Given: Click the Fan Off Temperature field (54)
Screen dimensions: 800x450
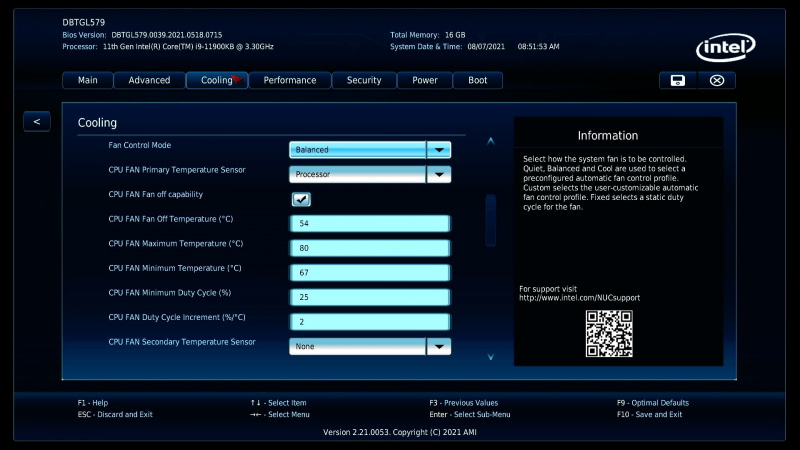Looking at the screenshot, I should click(370, 223).
